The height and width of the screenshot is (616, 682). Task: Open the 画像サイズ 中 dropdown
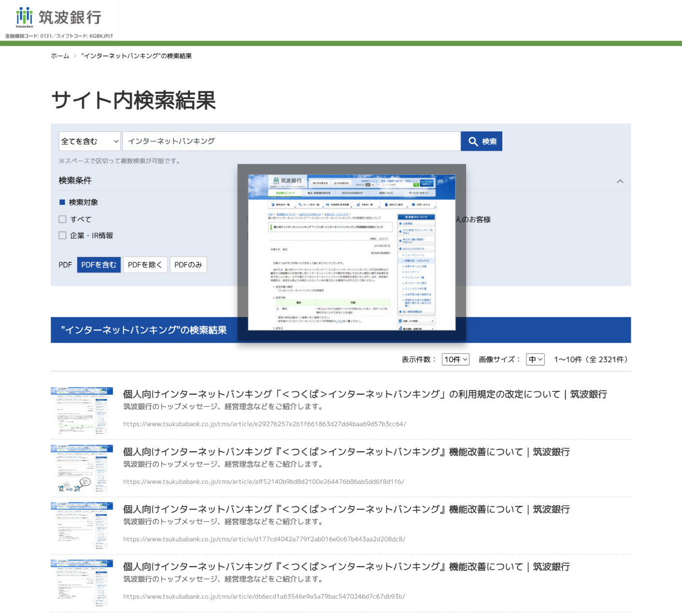(535, 359)
